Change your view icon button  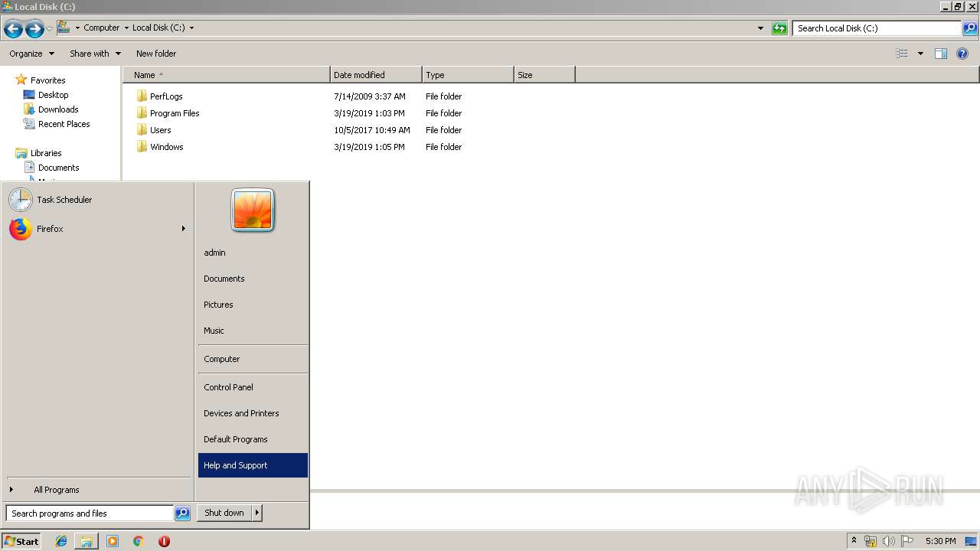tap(902, 54)
